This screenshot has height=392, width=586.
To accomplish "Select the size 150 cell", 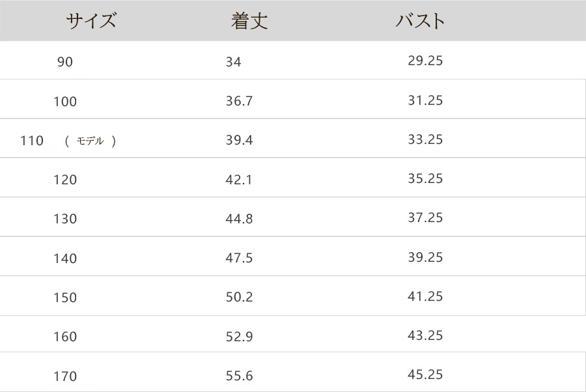I will (x=65, y=298).
